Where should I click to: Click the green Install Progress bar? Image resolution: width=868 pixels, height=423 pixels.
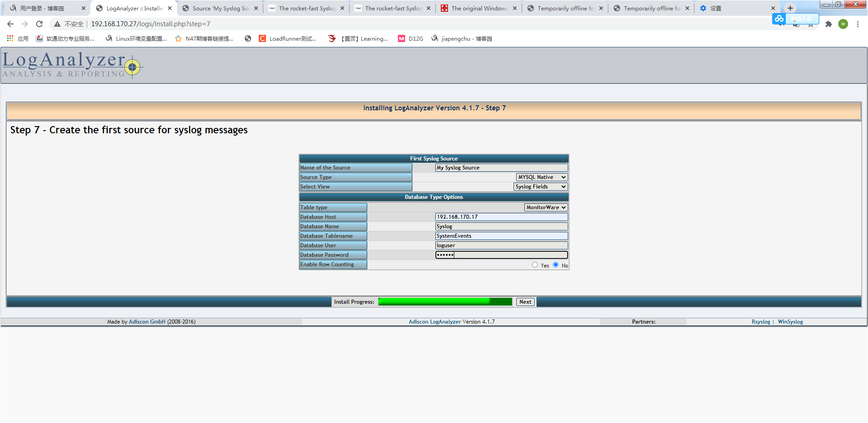pos(445,302)
